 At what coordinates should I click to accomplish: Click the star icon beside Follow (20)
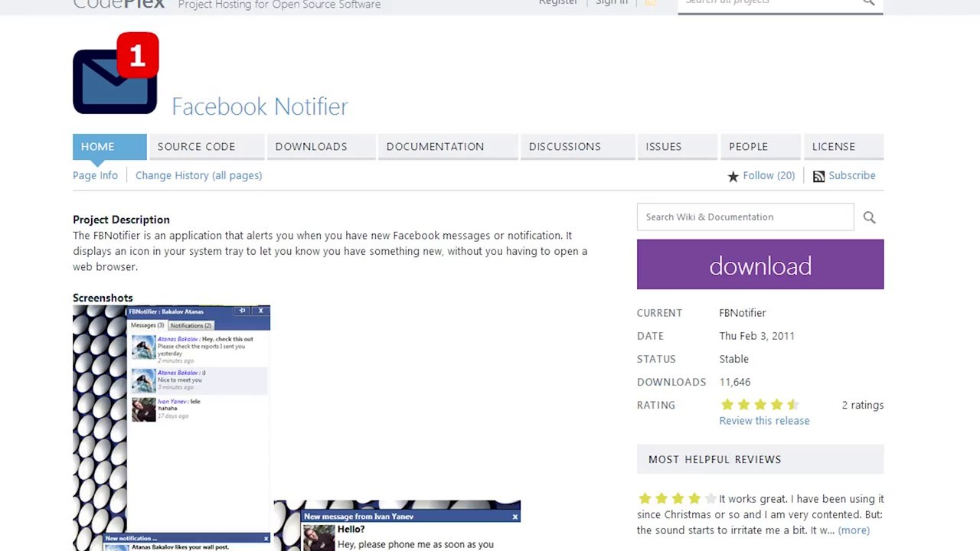pyautogui.click(x=733, y=176)
